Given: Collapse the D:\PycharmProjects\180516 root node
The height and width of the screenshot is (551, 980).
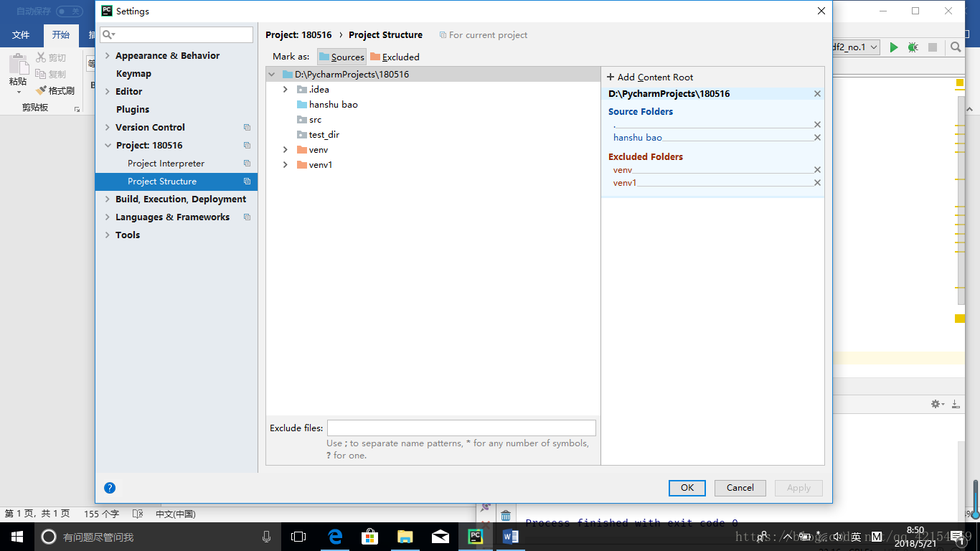Looking at the screenshot, I should (x=272, y=75).
